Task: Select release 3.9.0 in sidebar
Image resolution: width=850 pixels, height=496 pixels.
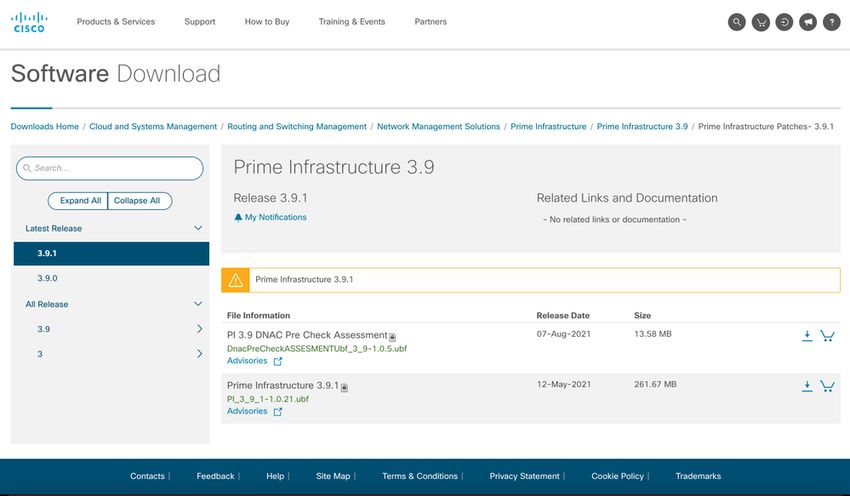Action: tap(48, 279)
